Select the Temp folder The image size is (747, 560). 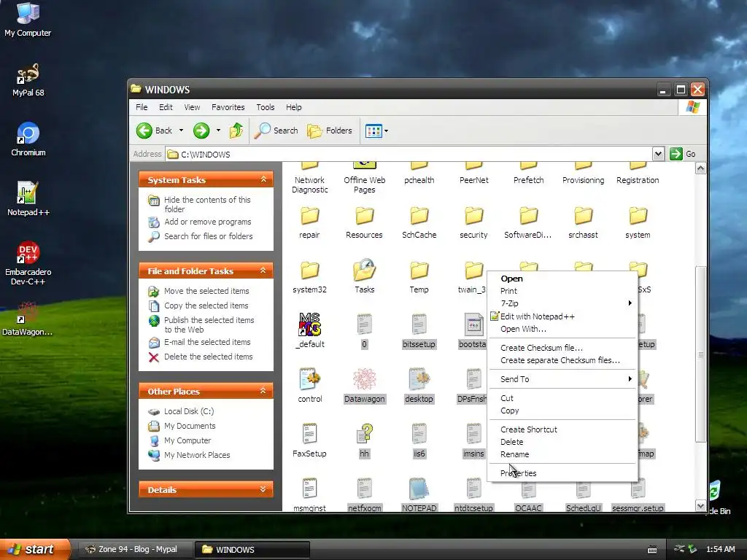419,277
